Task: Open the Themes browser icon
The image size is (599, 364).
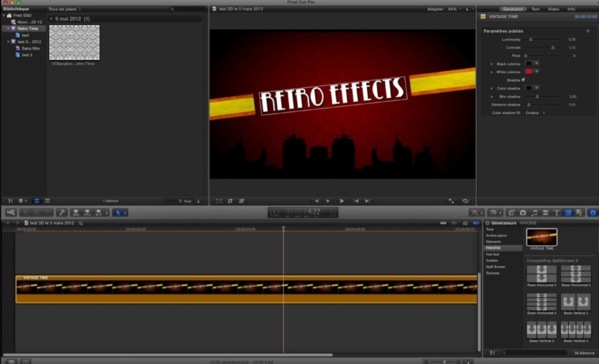Action: click(x=579, y=212)
